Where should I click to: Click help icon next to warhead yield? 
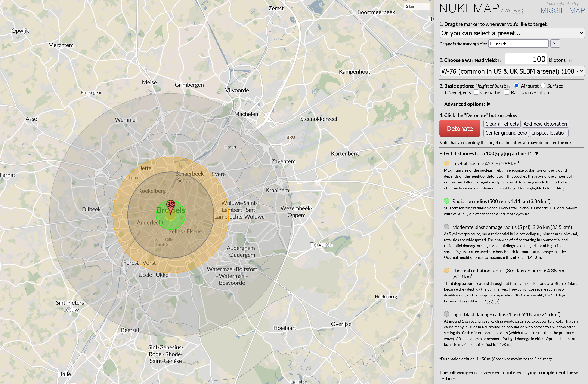pos(501,61)
